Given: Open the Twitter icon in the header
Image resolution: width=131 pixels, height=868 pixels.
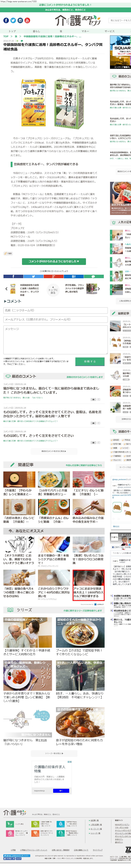Looking at the screenshot, I should coord(13,21).
